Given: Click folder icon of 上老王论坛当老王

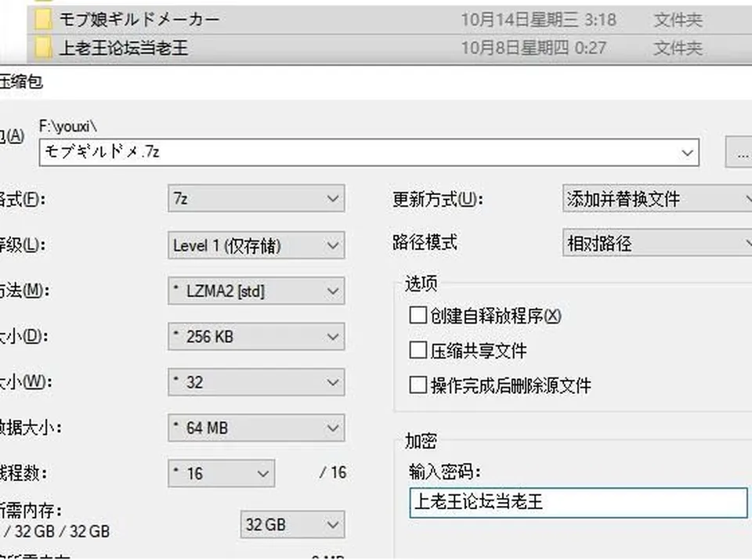Looking at the screenshot, I should [x=43, y=48].
